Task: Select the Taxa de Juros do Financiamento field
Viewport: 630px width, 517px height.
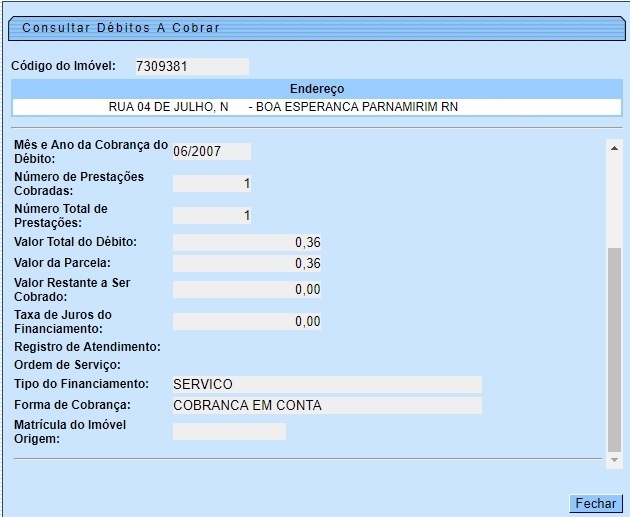Action: tap(247, 321)
